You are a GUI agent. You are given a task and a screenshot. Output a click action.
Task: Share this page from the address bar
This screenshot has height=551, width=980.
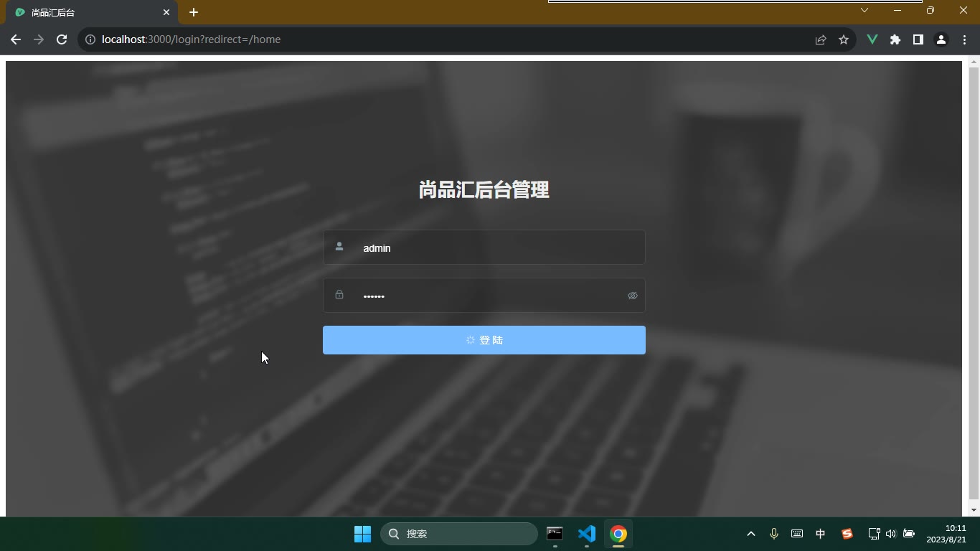(x=821, y=39)
